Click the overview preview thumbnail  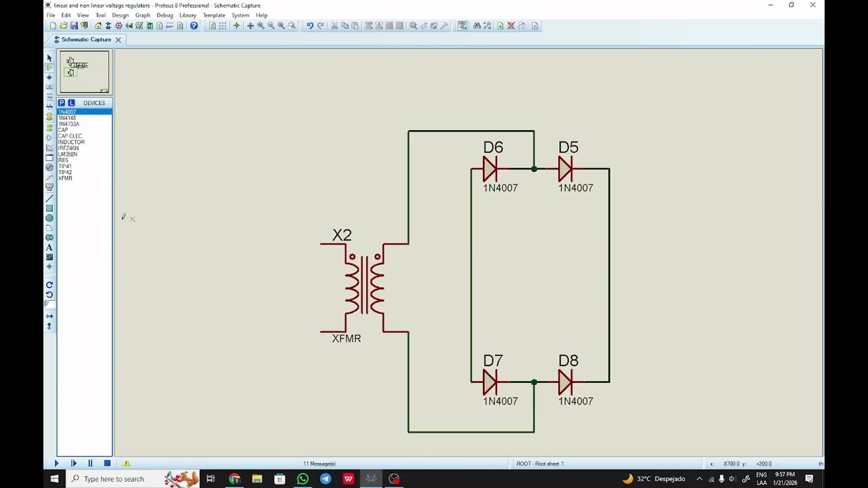tap(85, 72)
